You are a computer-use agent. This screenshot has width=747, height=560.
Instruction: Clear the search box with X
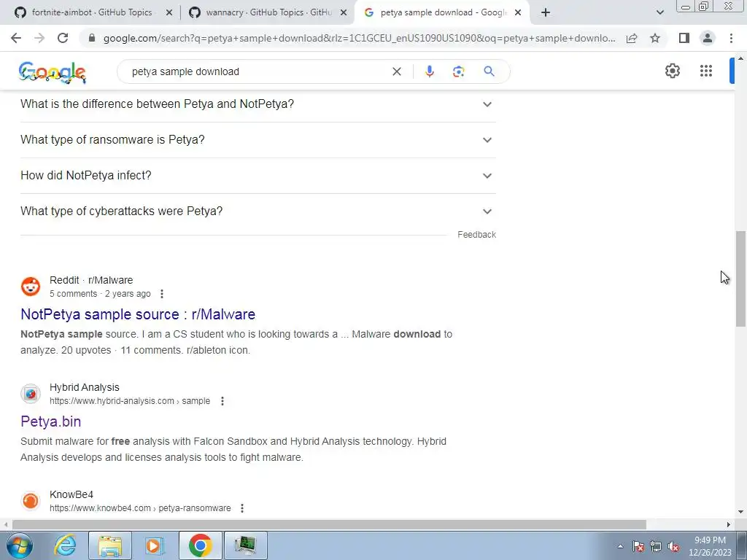(396, 71)
